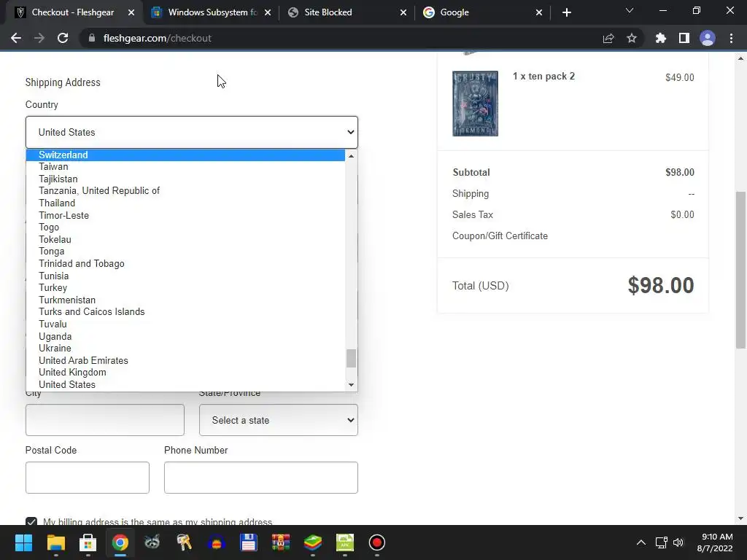Open Chrome extensions puzzle icon
The height and width of the screenshot is (560, 747).
661,38
